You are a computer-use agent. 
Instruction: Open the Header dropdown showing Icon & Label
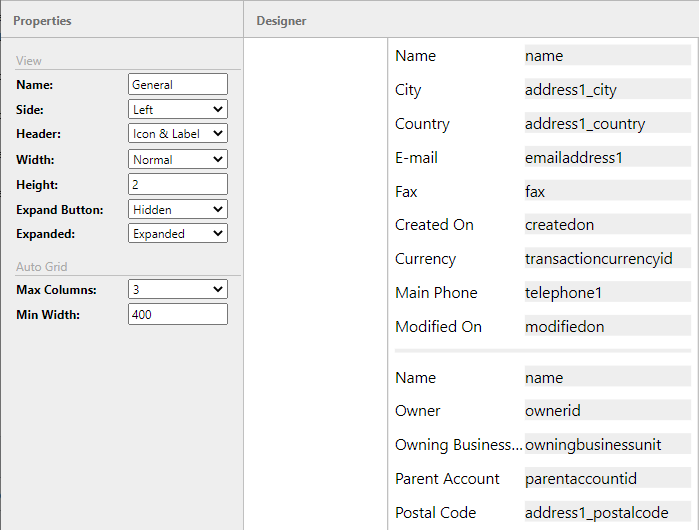click(x=178, y=134)
